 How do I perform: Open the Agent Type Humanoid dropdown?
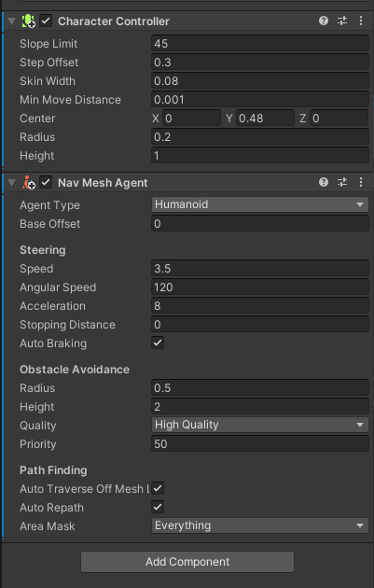pos(260,204)
